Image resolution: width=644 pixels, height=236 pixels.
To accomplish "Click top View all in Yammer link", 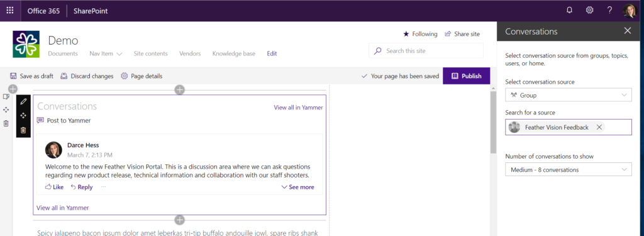I will (x=298, y=108).
